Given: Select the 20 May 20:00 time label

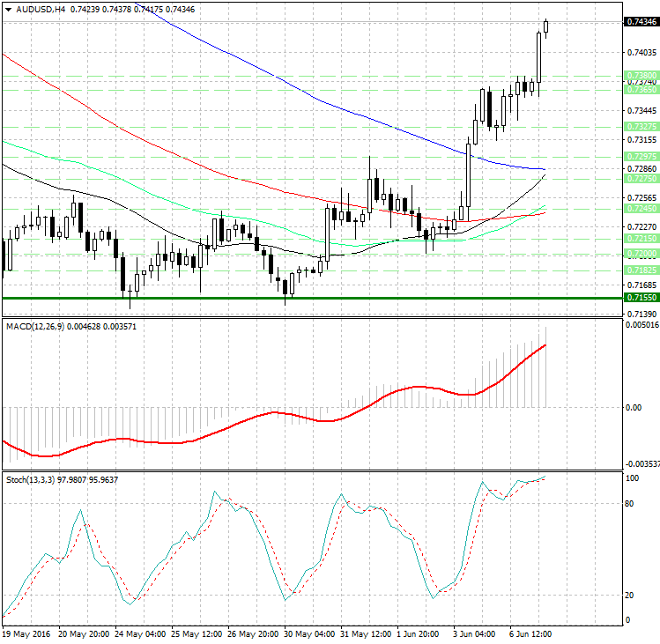Looking at the screenshot, I should (84, 634).
